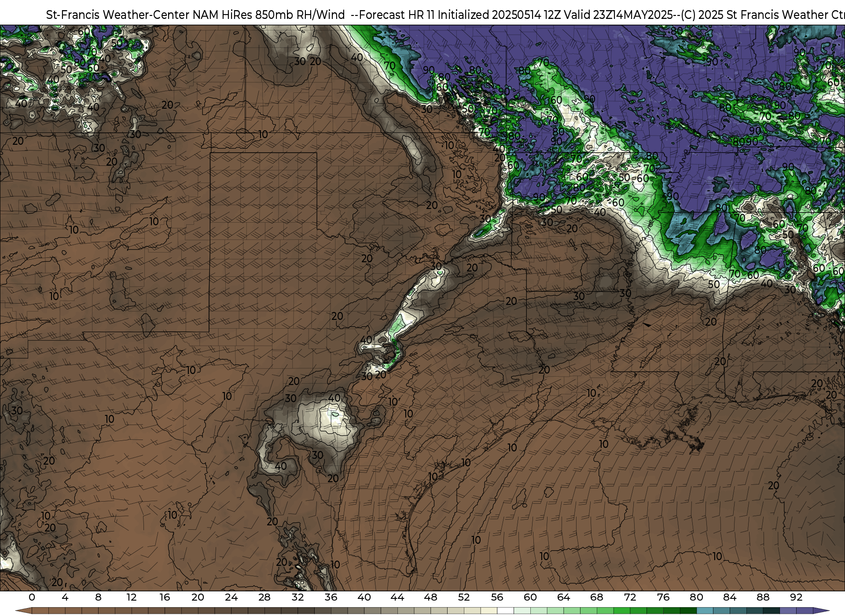
Task: Click "Initialized 20250514 12Z" in the header
Action: tap(499, 15)
